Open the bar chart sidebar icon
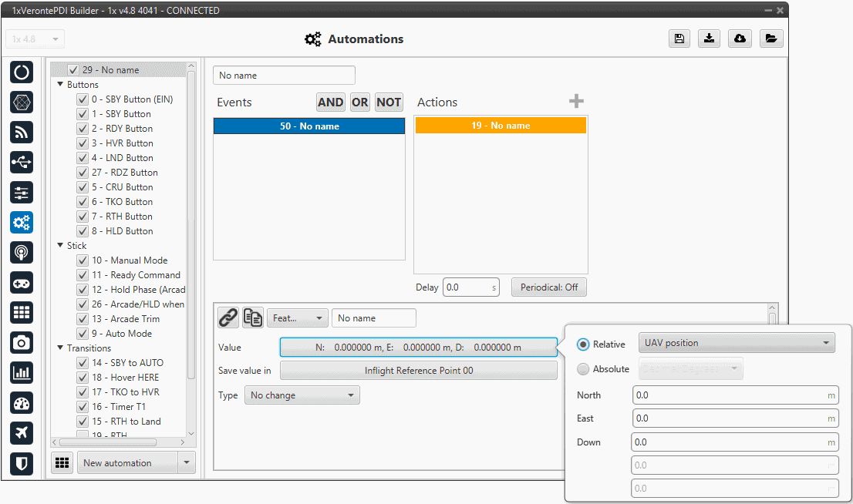This screenshot has height=504, width=853. [x=22, y=373]
